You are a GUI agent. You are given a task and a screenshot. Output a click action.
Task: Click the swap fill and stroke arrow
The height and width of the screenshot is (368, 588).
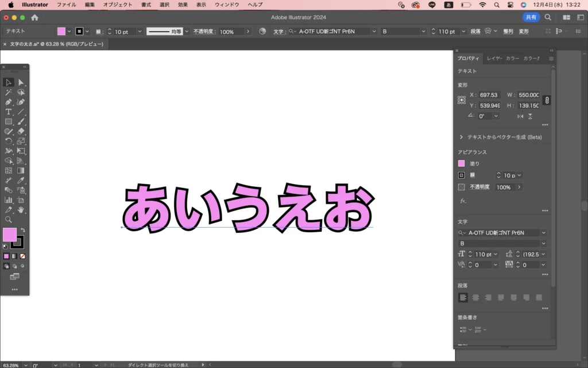22,230
